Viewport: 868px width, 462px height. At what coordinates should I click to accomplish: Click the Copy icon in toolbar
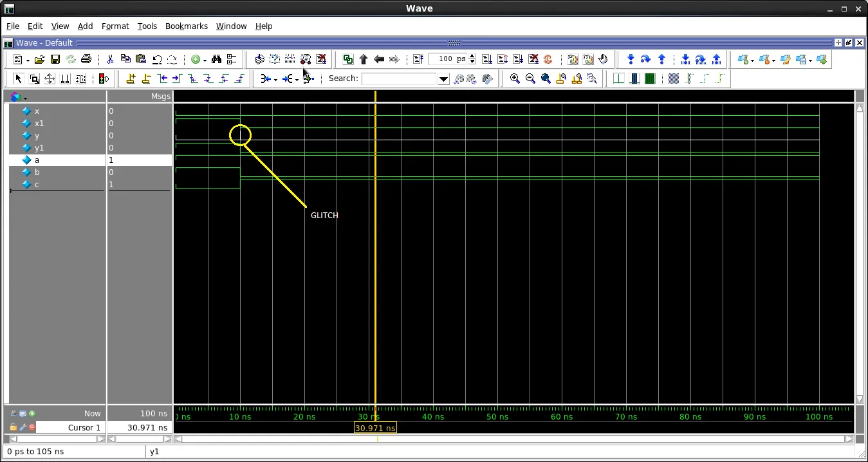125,59
